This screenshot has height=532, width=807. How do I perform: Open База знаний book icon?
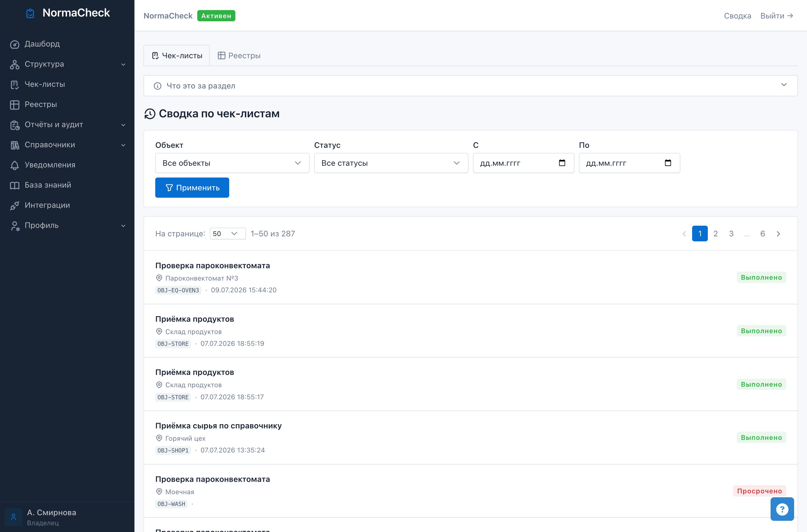(x=15, y=185)
